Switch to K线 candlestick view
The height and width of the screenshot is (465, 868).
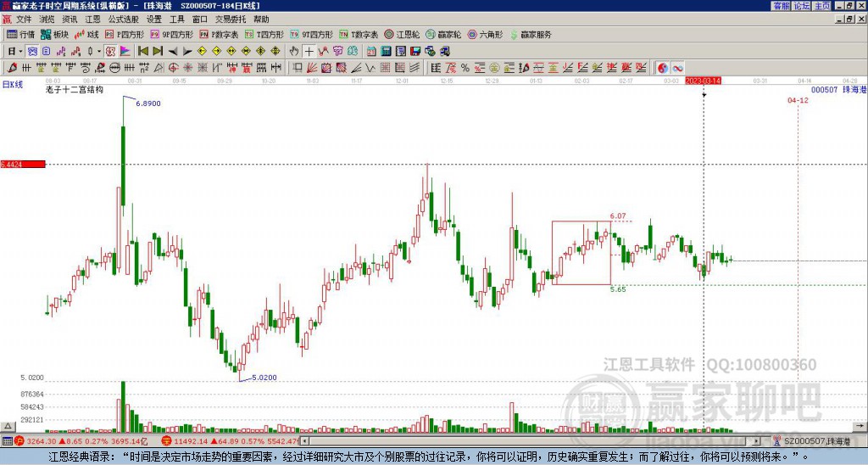(x=86, y=34)
